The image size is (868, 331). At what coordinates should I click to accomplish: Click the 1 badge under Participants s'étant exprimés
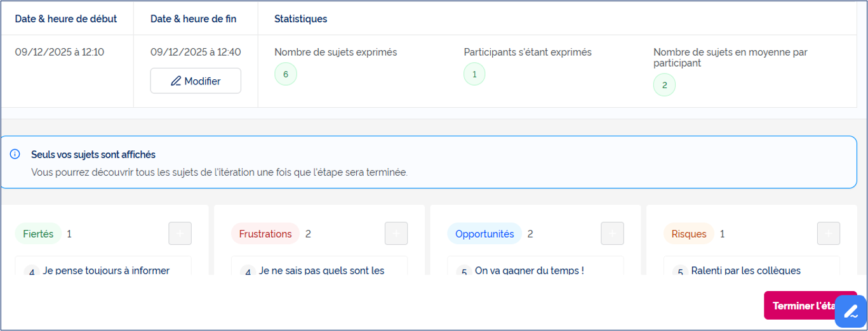(474, 74)
